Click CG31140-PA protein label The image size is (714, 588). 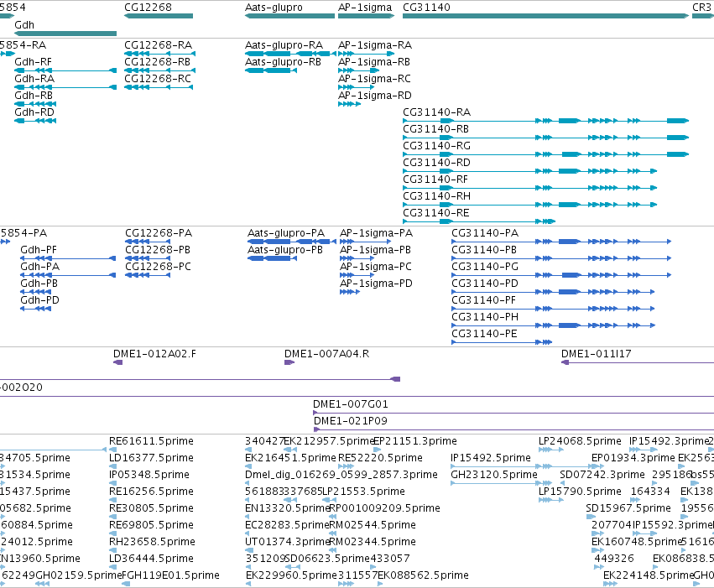pyautogui.click(x=485, y=233)
